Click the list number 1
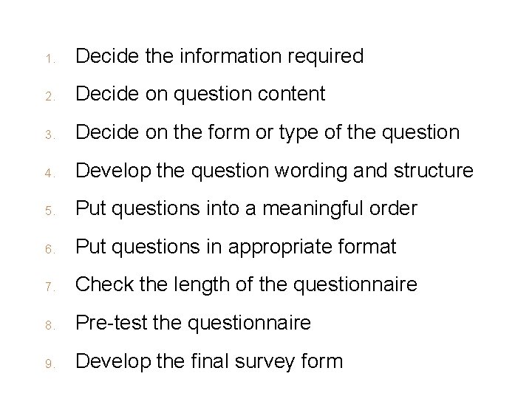 (x=50, y=59)
